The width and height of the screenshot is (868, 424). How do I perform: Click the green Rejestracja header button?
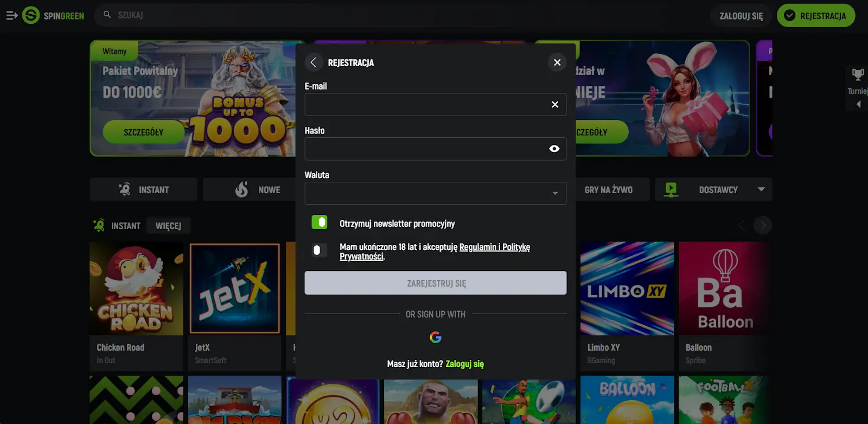coord(816,16)
